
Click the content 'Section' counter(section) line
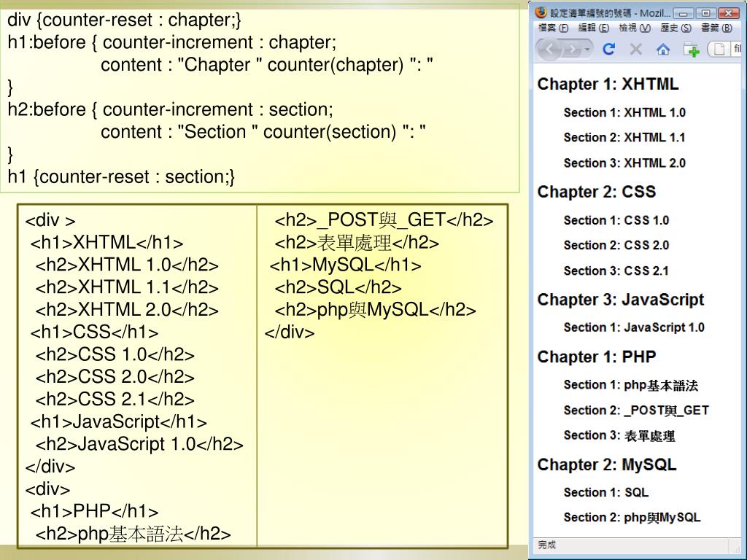[x=263, y=132]
